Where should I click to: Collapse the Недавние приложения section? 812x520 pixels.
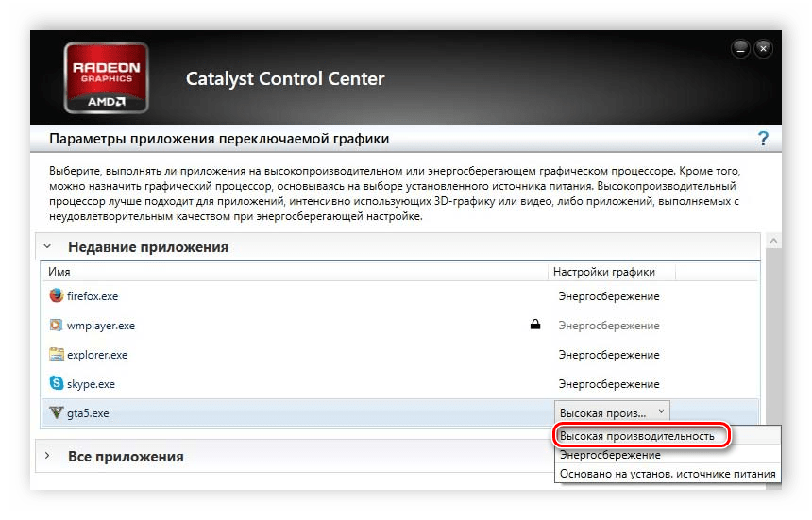coord(47,247)
